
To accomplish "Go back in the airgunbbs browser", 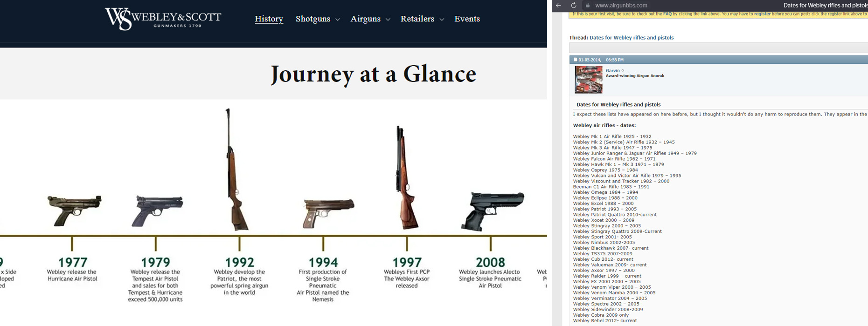I will pos(558,5).
